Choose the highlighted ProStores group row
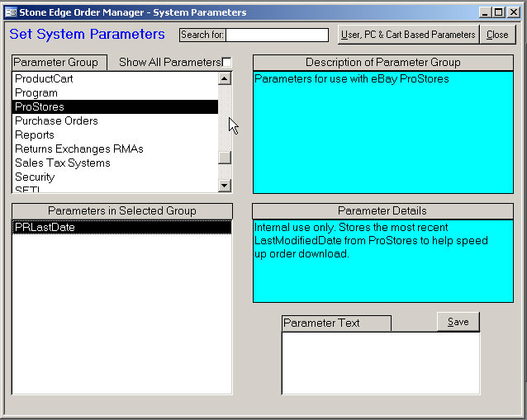This screenshot has width=527, height=420. pos(115,106)
